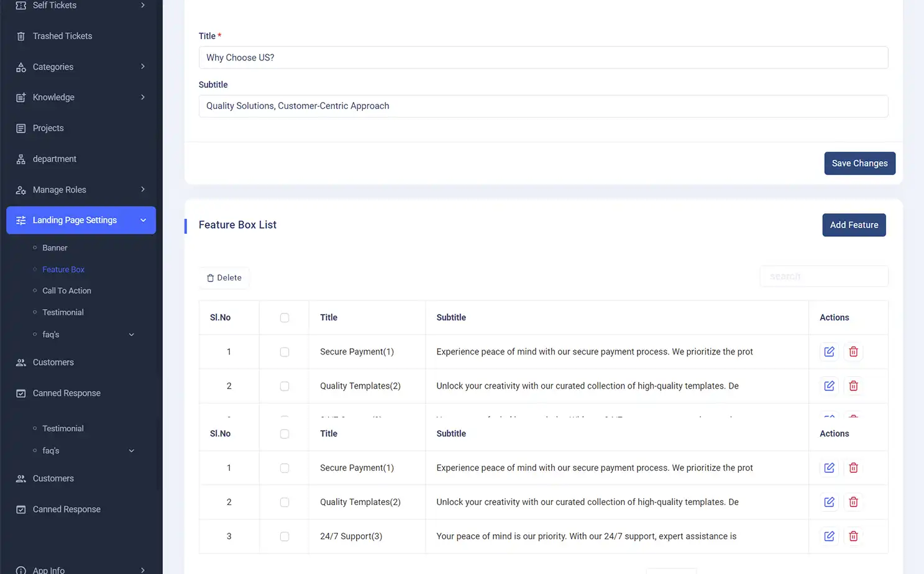Check the select-all checkbox in table header
This screenshot has height=574, width=924.
(x=284, y=317)
